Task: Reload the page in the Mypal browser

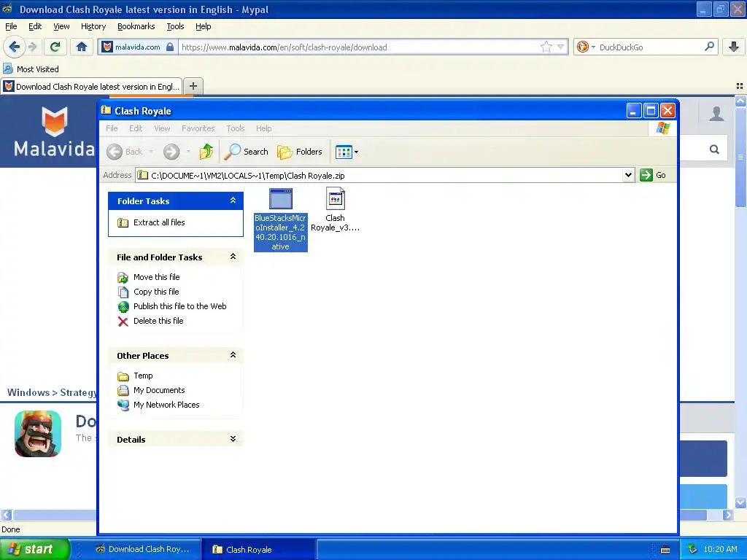Action: click(x=55, y=47)
